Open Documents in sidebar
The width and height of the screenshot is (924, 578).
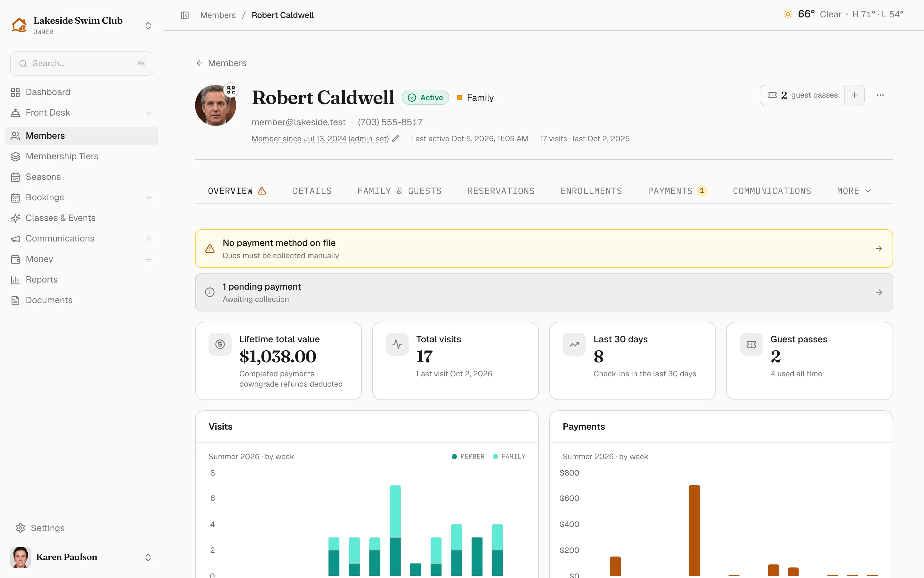coord(82,301)
